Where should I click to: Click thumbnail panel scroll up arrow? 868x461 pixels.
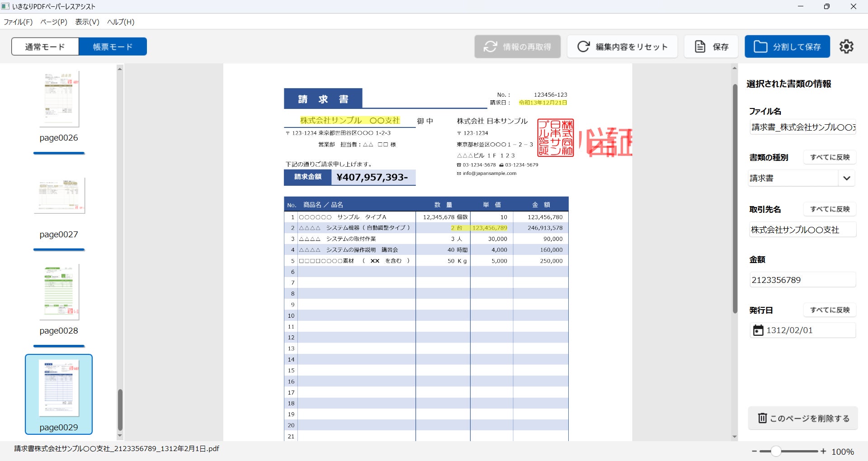120,68
